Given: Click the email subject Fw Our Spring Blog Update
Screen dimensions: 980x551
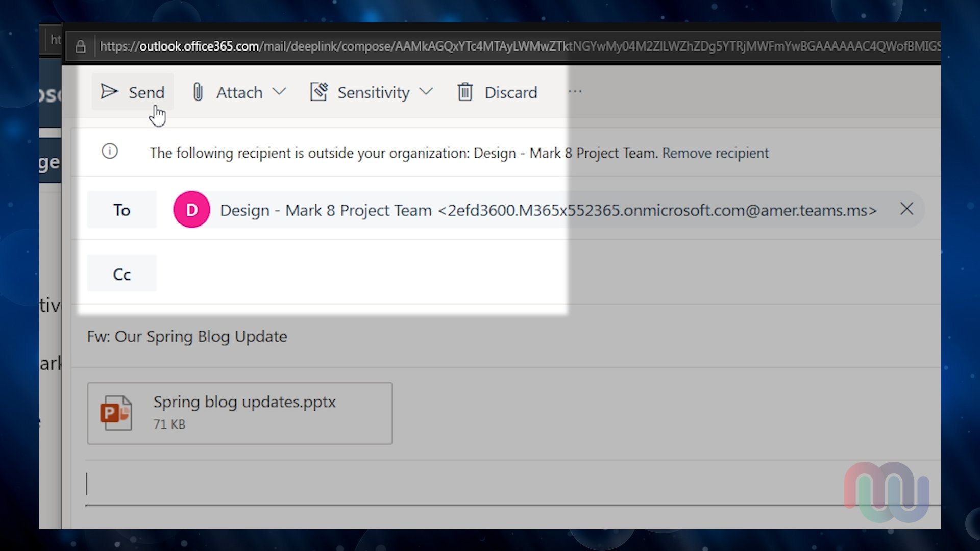Looking at the screenshot, I should click(x=186, y=336).
